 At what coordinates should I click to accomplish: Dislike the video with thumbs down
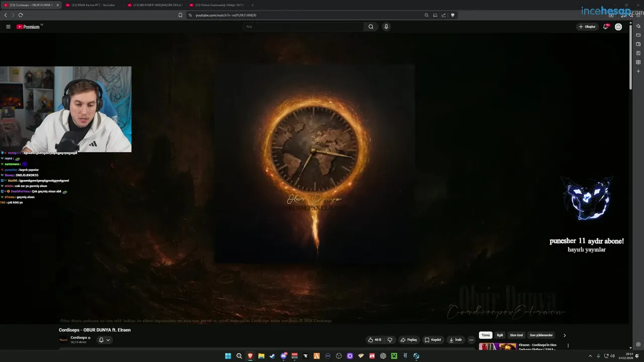click(389, 340)
